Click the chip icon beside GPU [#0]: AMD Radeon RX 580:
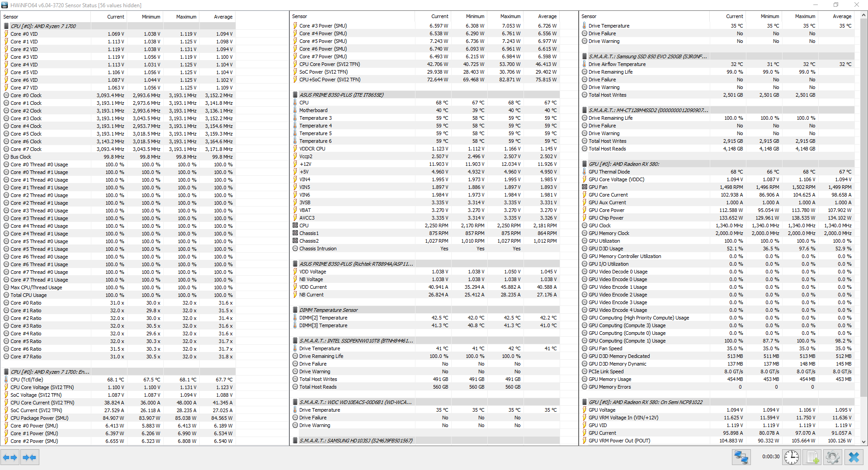Viewport: 868px width, 470px height. [x=585, y=164]
